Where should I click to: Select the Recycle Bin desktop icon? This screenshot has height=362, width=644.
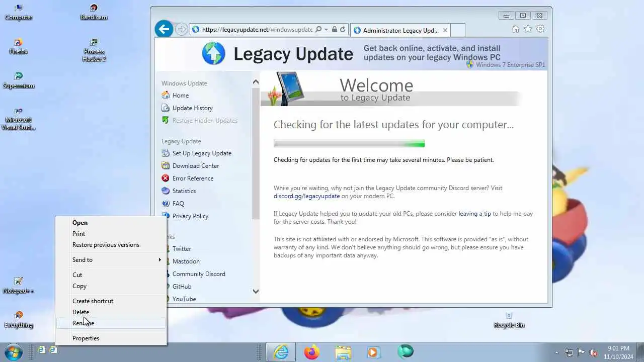[x=509, y=320]
